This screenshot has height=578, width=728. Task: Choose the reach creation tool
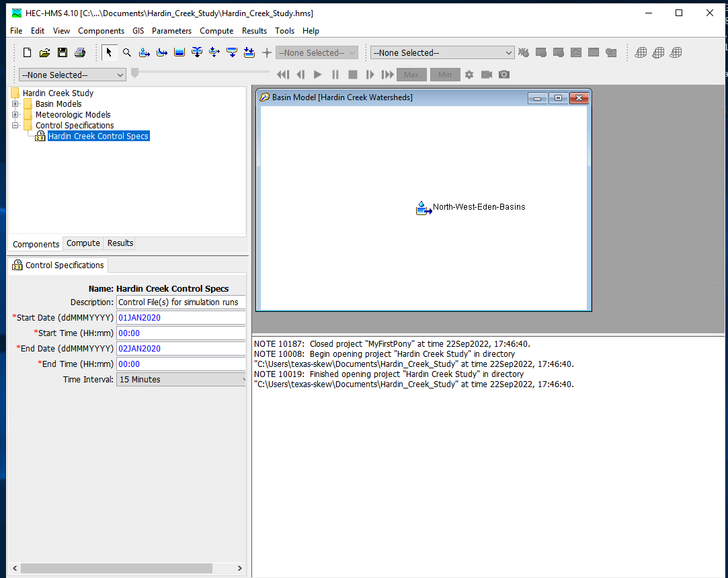(162, 52)
